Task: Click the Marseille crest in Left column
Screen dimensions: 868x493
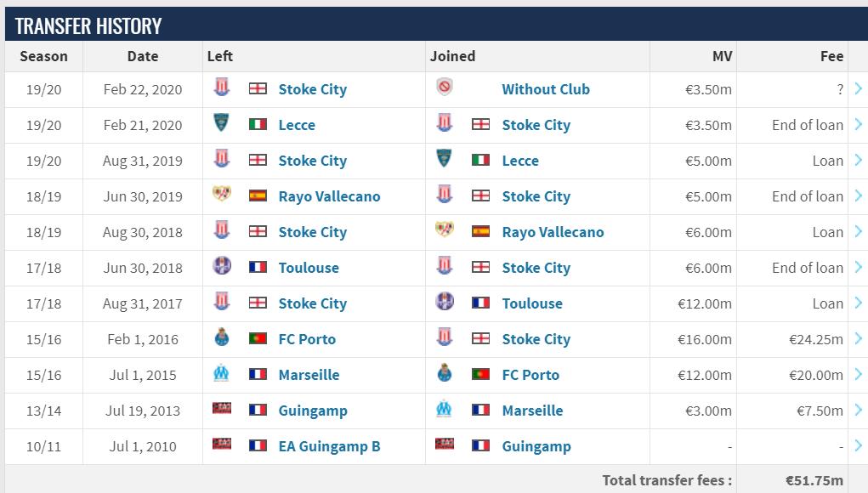Action: [221, 374]
